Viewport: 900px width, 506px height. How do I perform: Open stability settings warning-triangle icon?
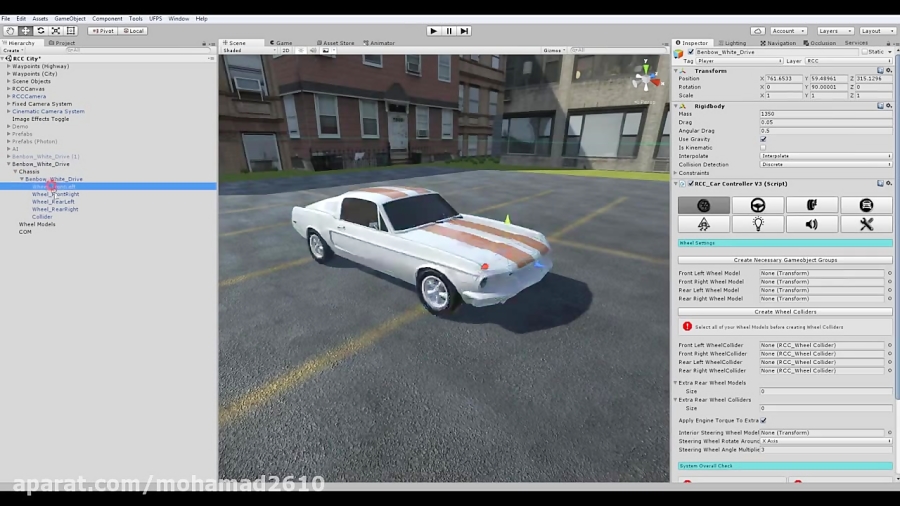click(x=704, y=224)
